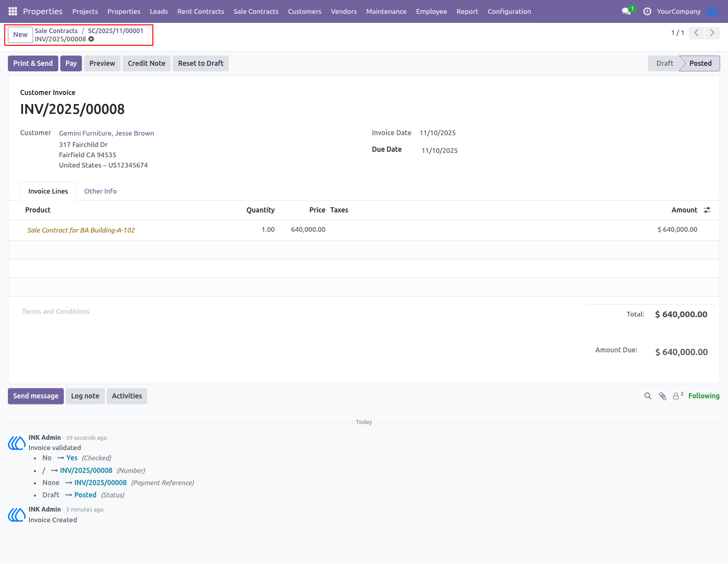Screen dimensions: 728x564
Task: Open column options adjust icon
Action: (707, 210)
